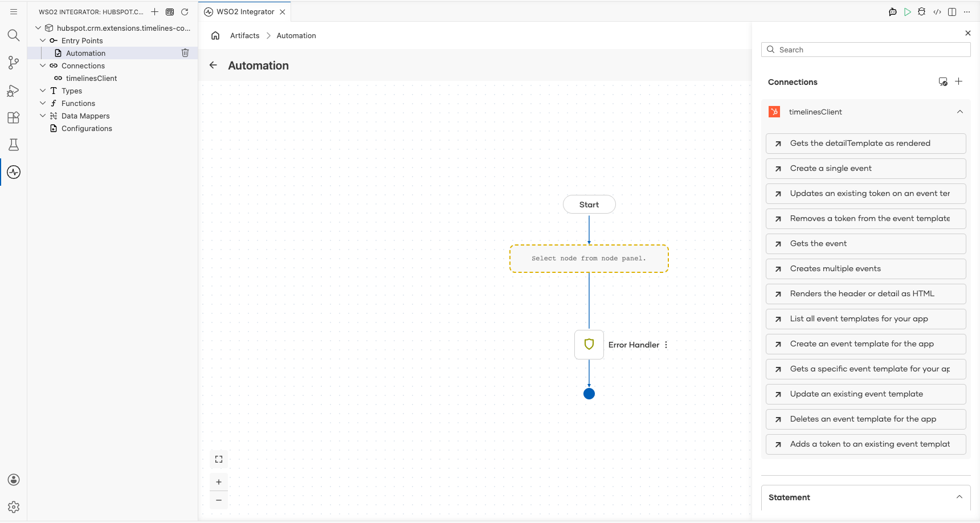The width and height of the screenshot is (980, 523).
Task: Open Error Handler options menu
Action: [x=666, y=345]
